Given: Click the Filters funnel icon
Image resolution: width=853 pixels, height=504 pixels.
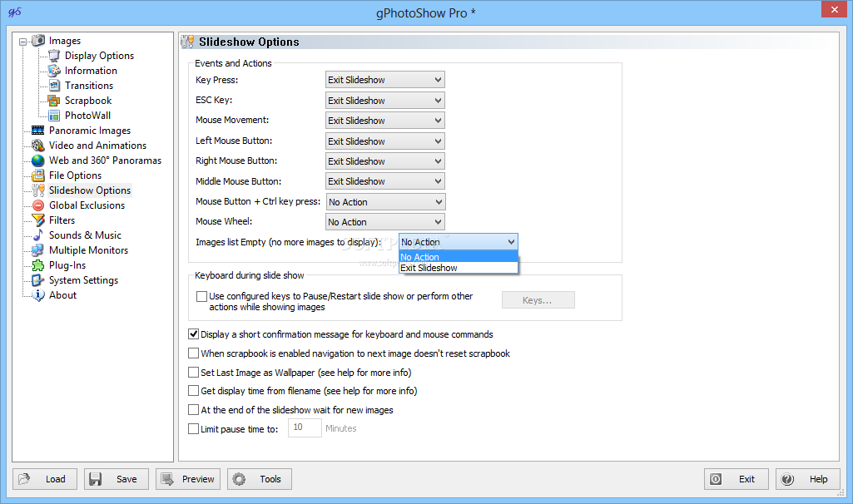Looking at the screenshot, I should [x=38, y=220].
